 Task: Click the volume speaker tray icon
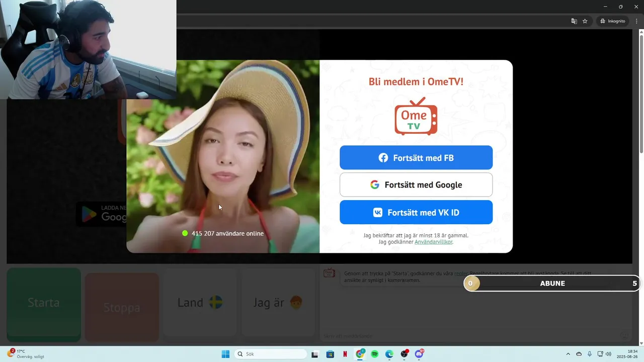click(x=608, y=354)
